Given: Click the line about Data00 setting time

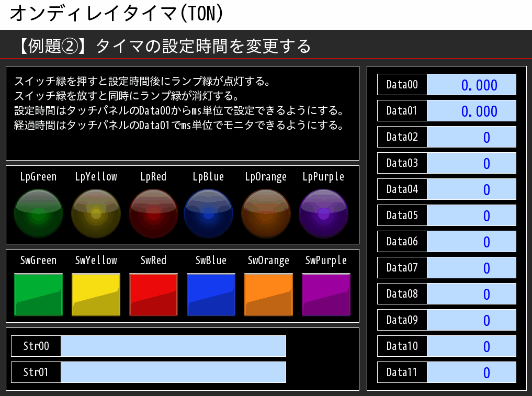Looking at the screenshot, I should (x=179, y=110).
